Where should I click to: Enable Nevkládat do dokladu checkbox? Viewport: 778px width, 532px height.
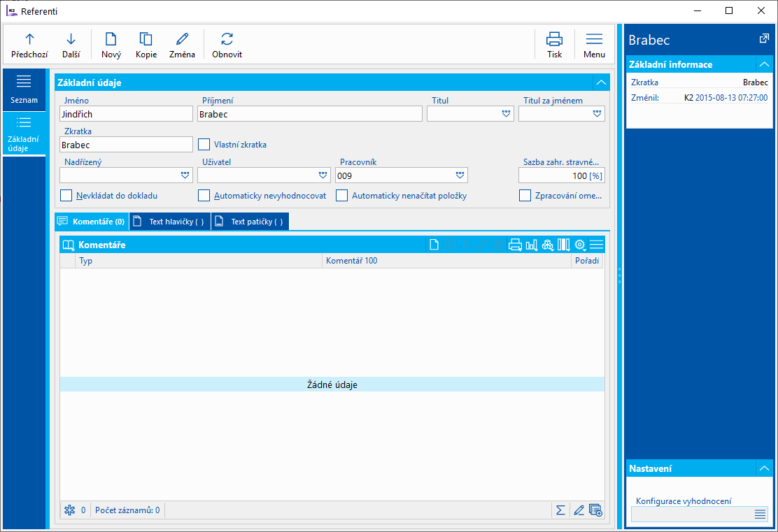[x=66, y=195]
